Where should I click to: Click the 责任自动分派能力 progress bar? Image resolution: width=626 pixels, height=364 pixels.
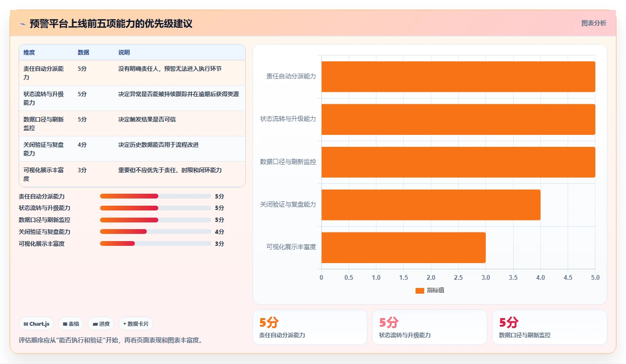click(x=155, y=196)
